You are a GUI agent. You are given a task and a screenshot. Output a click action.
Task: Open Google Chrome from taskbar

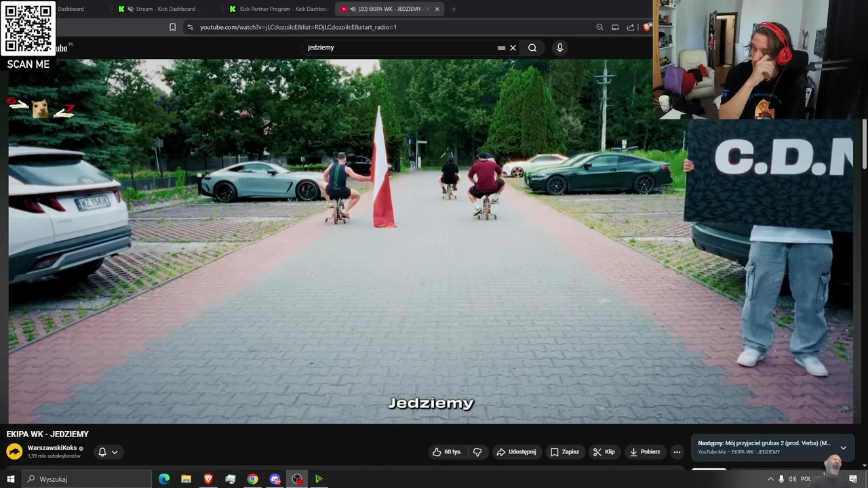click(252, 479)
